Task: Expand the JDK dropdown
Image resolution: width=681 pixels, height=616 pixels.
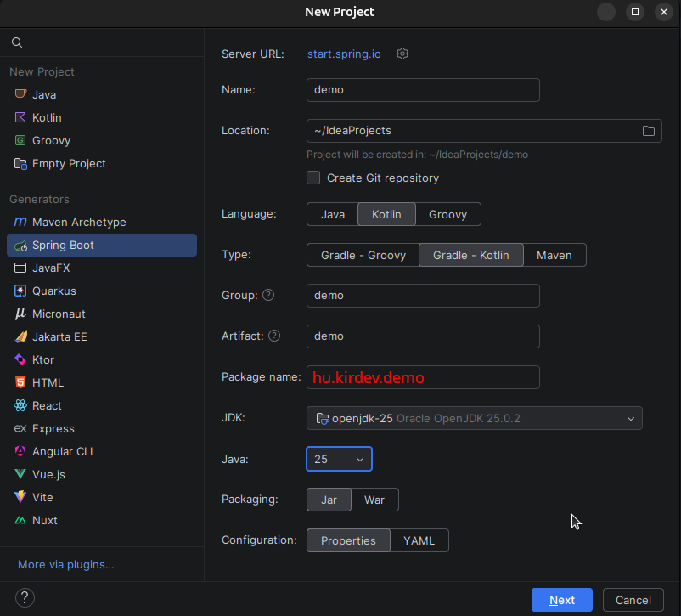Action: (630, 418)
